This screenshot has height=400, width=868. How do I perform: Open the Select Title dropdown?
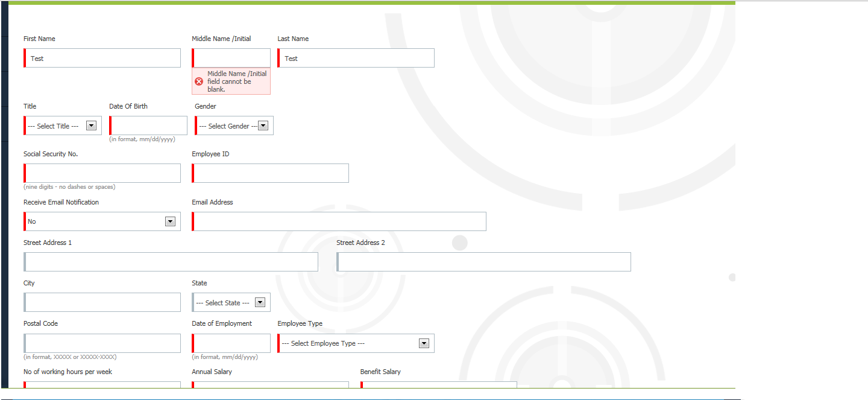[x=63, y=125]
